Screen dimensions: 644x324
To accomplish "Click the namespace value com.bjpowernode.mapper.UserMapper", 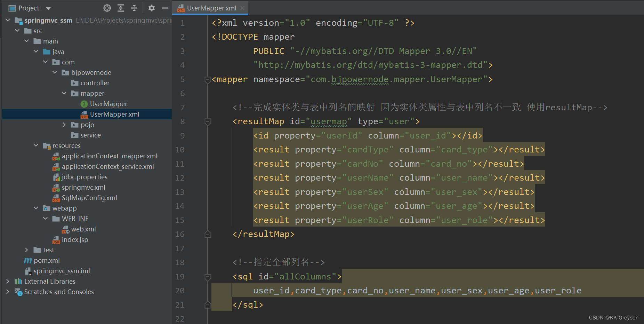I will (397, 79).
